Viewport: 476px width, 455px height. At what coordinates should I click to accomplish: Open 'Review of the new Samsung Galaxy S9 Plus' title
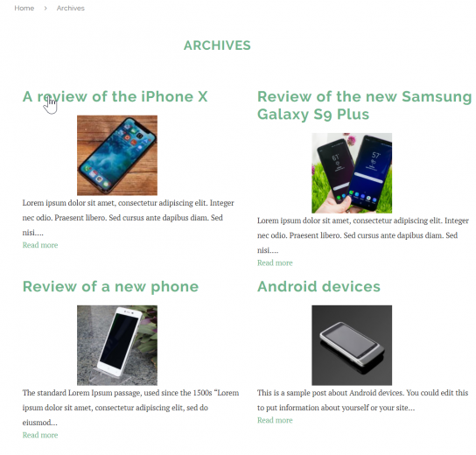(x=364, y=105)
